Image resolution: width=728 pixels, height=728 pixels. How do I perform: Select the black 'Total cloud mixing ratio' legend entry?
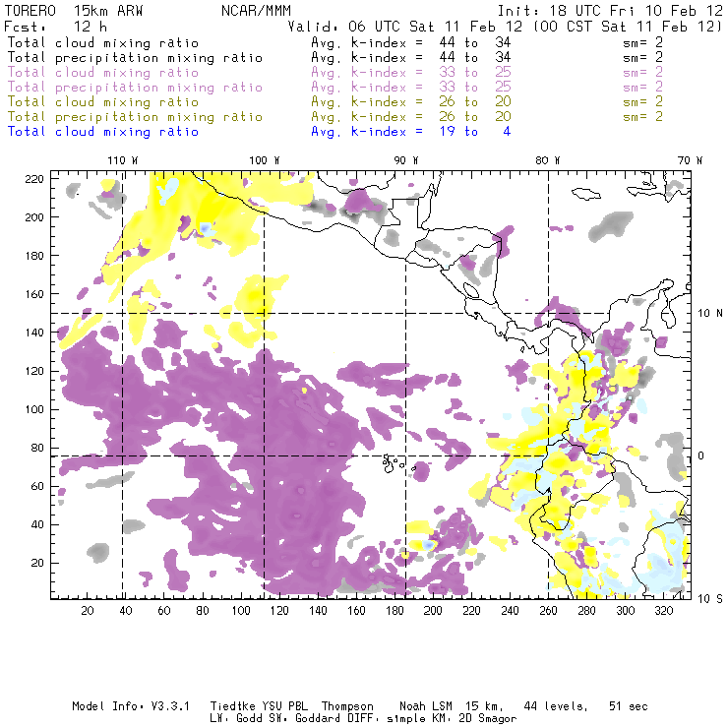point(103,42)
